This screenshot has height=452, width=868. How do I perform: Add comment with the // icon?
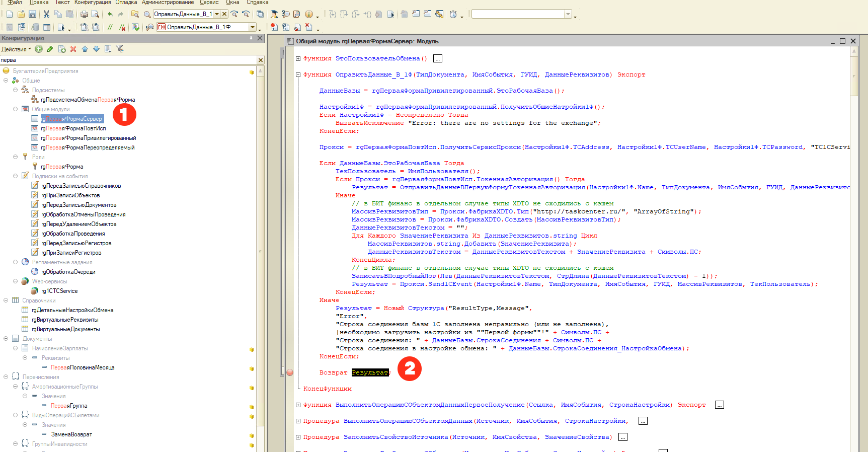coord(110,27)
